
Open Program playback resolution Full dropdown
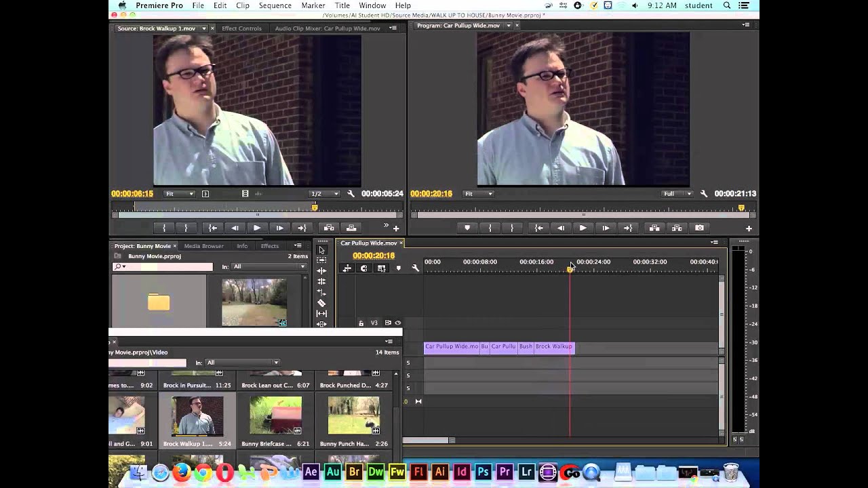point(676,194)
